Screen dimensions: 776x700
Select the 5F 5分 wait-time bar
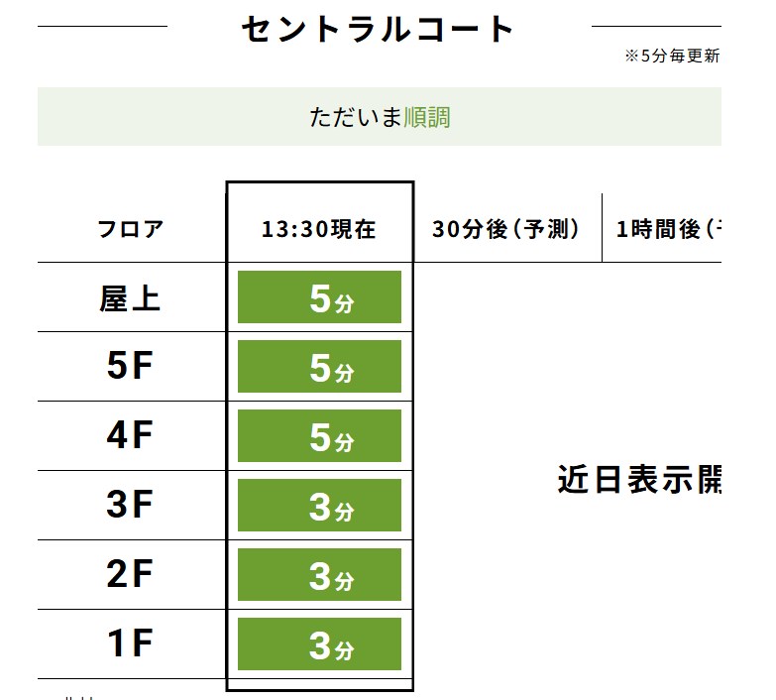coord(319,367)
